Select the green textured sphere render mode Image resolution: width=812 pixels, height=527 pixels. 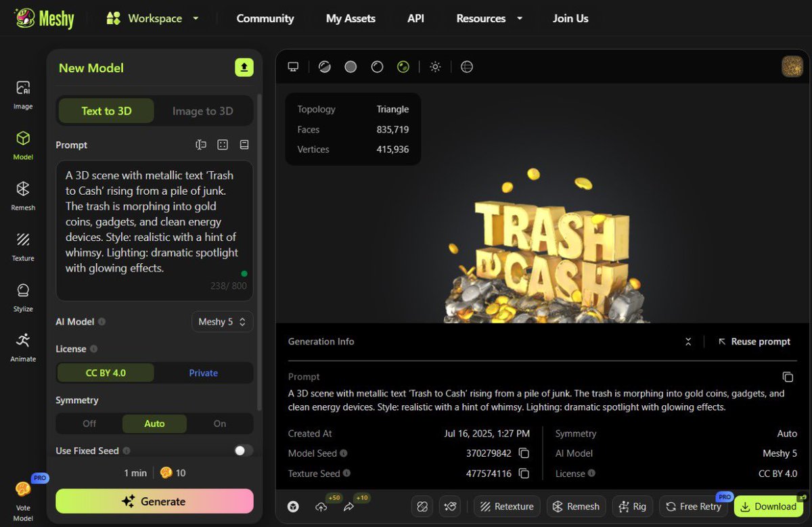(x=403, y=66)
